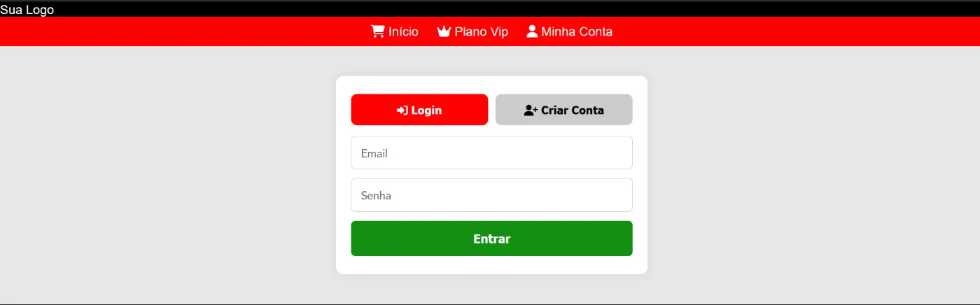Click the user icon beside Minha Conta
This screenshot has height=305, width=980.
coord(532,31)
